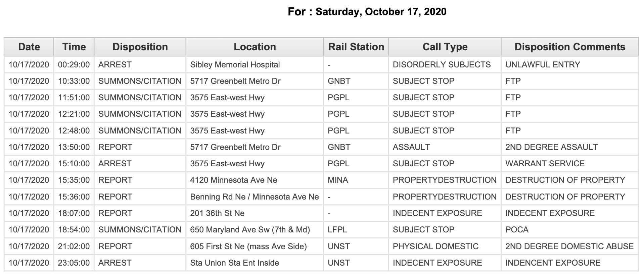The width and height of the screenshot is (644, 275).
Task: Click the Disposition Comments column header
Action: coord(570,47)
